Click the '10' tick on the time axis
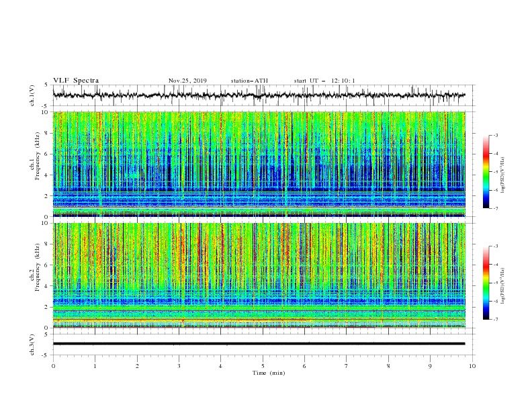Screen dimensions: 532x411 (472, 366)
